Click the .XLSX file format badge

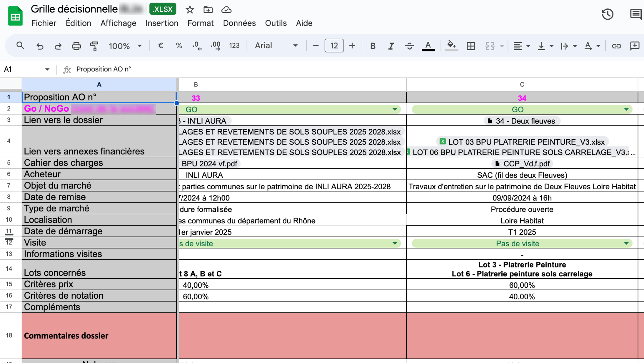[x=163, y=9]
